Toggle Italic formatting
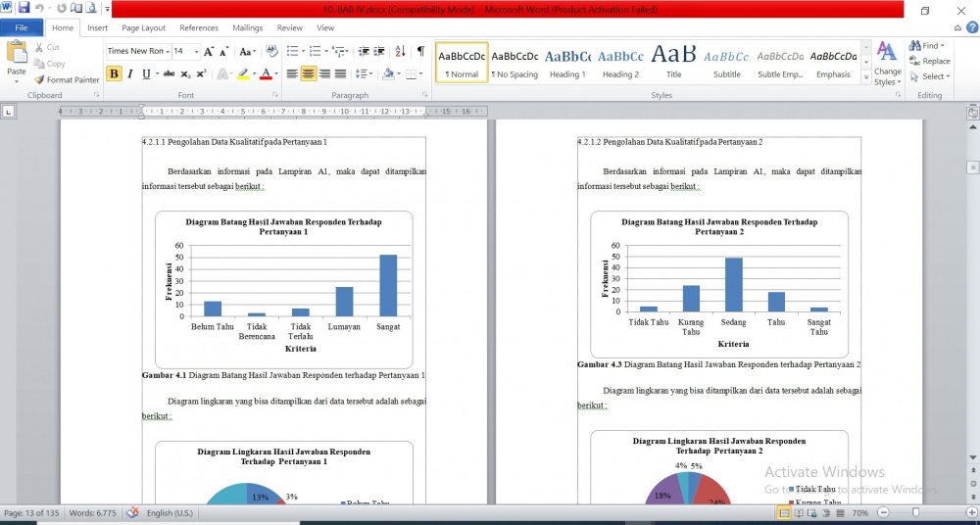 [x=130, y=73]
